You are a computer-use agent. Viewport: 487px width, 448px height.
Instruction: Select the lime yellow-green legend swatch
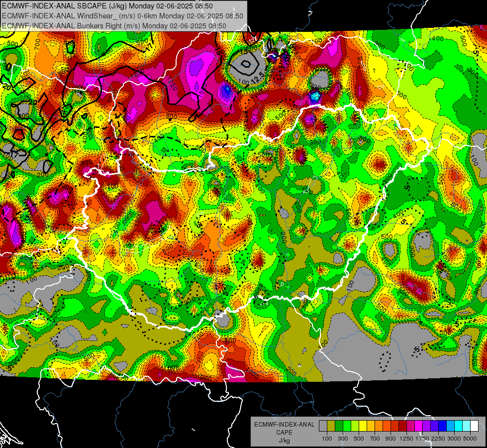point(355,426)
